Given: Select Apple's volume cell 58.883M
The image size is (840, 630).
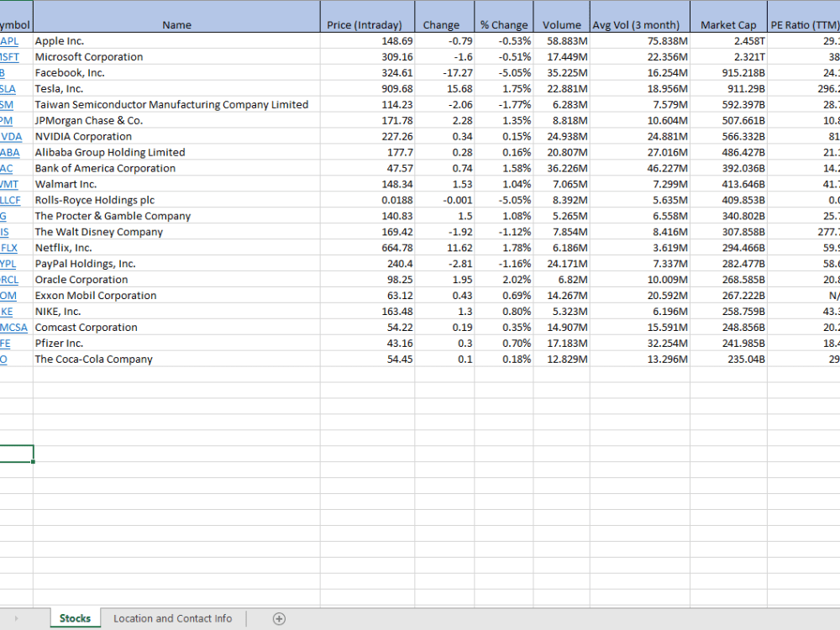Looking at the screenshot, I should click(x=562, y=40).
